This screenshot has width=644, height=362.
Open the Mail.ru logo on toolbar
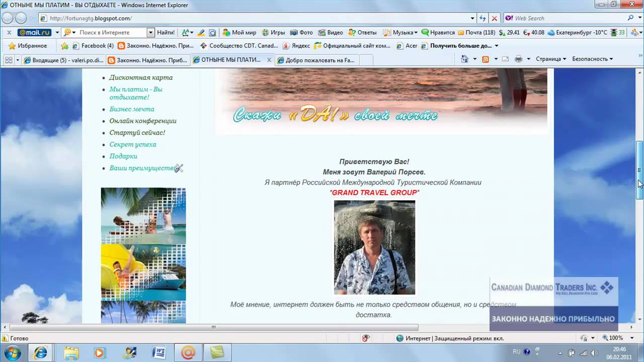[x=34, y=32]
